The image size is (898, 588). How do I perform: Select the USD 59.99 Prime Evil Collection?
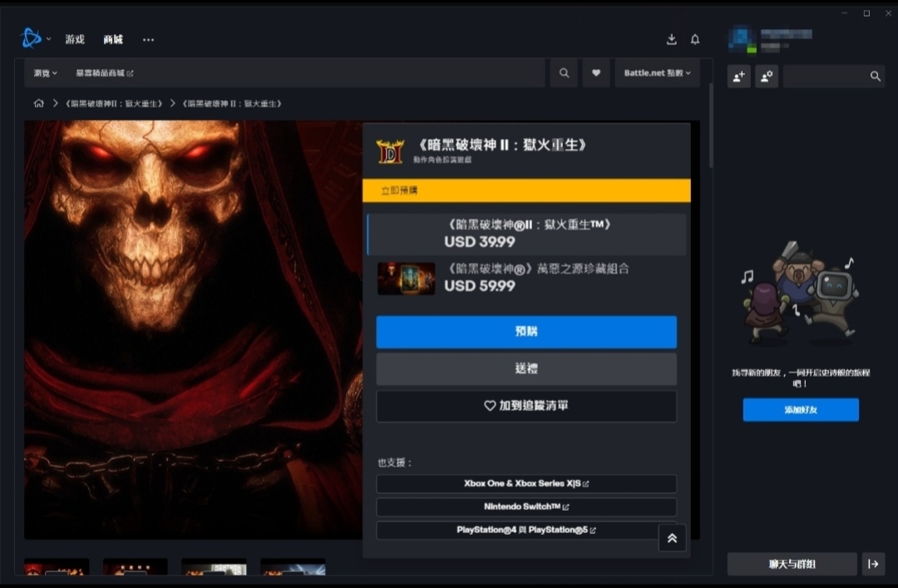(x=527, y=278)
